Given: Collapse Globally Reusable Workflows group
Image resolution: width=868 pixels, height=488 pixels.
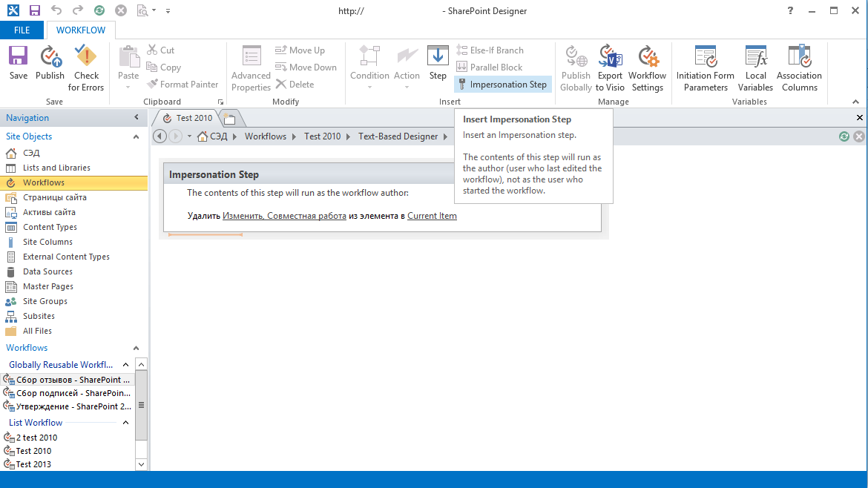Looking at the screenshot, I should pos(125,365).
